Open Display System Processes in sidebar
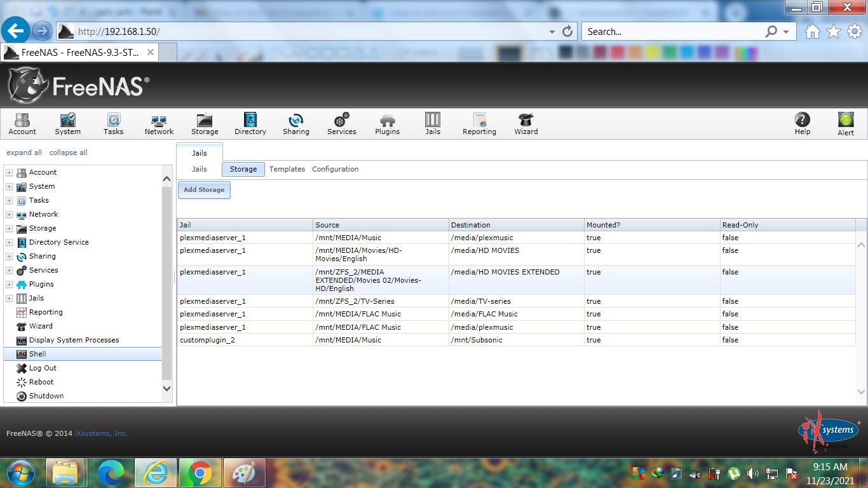This screenshot has width=868, height=488. click(x=74, y=340)
